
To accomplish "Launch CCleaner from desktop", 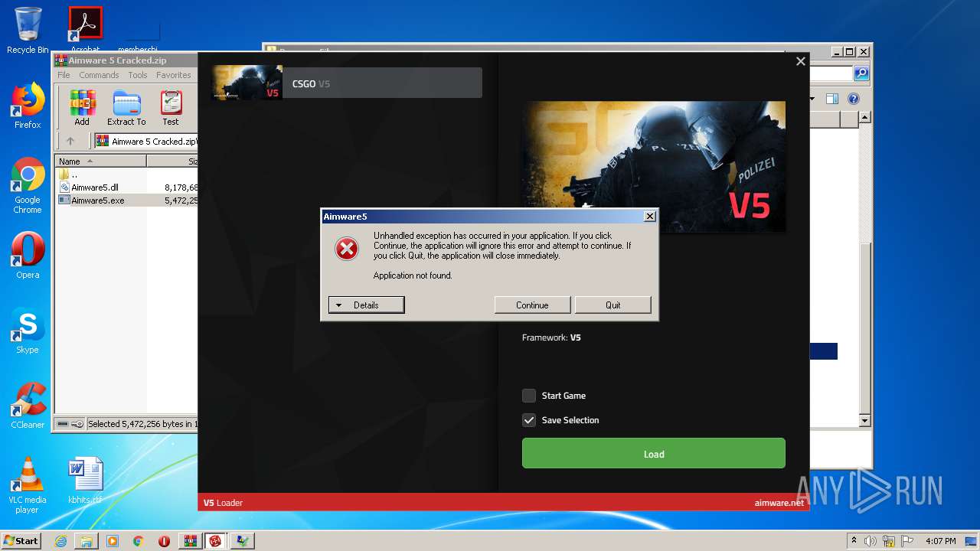I will 28,406.
